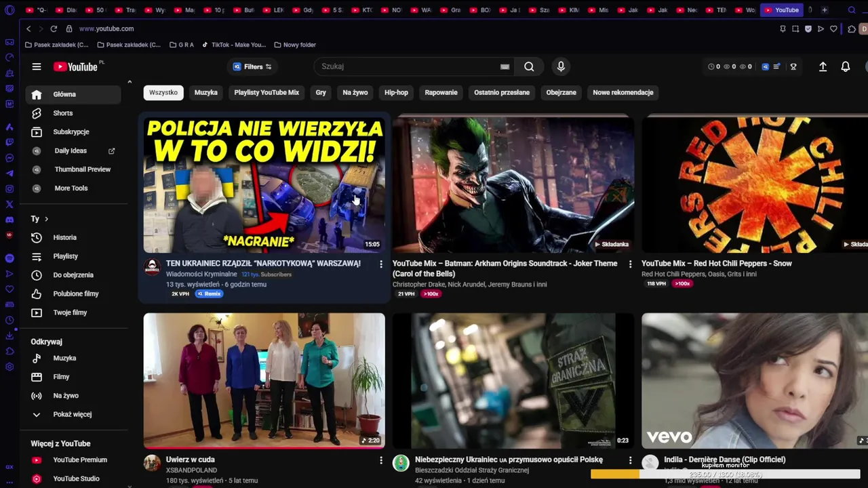Open YouTube Premium link

(73, 460)
